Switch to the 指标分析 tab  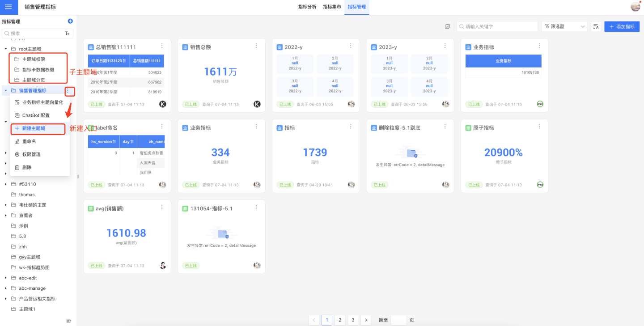(307, 7)
